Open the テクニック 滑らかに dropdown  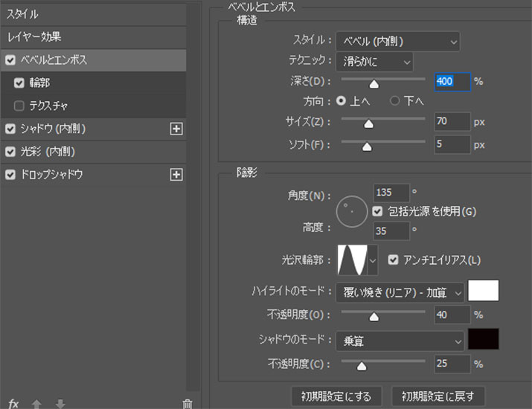[374, 62]
